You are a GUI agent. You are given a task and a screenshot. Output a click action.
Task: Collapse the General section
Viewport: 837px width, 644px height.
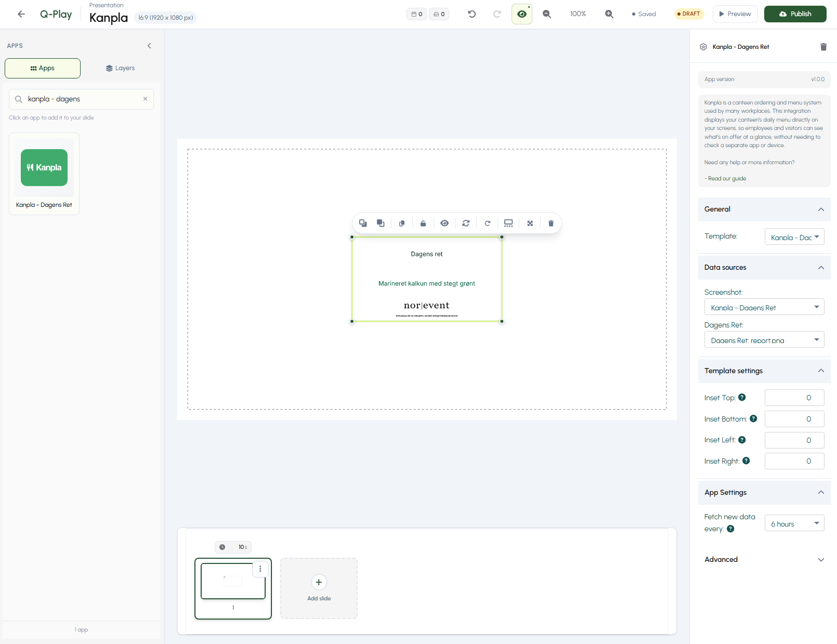point(764,209)
